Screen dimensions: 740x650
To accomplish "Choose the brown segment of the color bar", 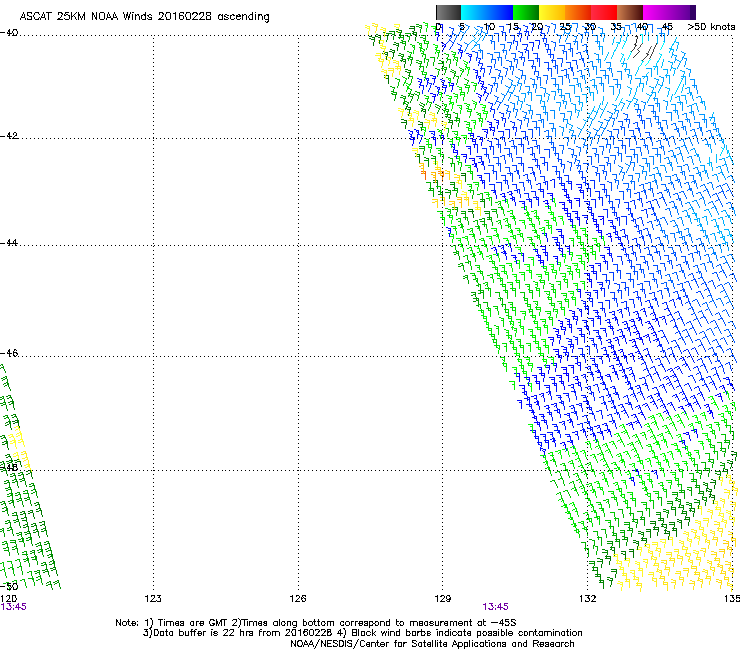I will [630, 12].
